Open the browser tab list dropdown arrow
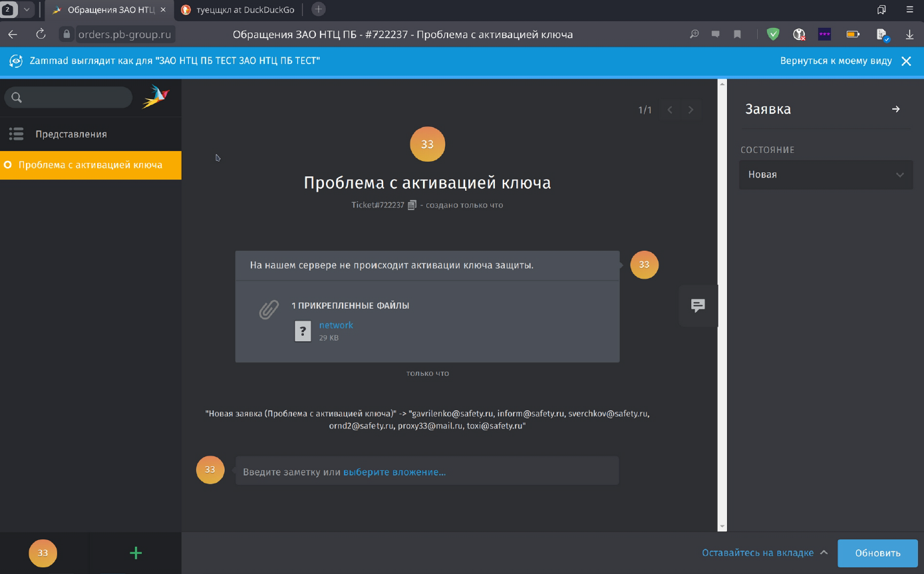Viewport: 924px width, 574px height. pyautogui.click(x=27, y=9)
